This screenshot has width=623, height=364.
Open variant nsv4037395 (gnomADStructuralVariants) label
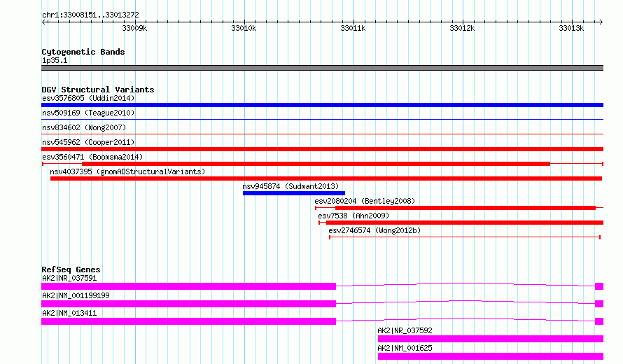(x=127, y=171)
